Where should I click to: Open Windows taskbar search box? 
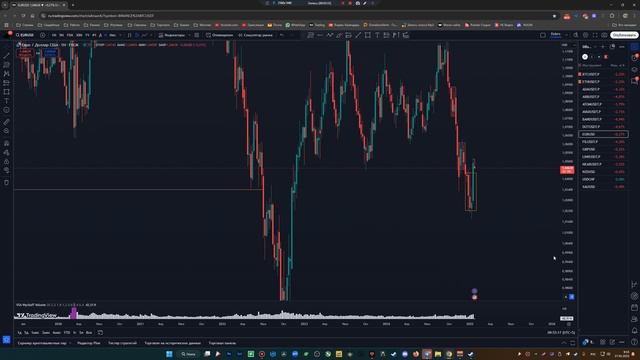[x=188, y=354]
